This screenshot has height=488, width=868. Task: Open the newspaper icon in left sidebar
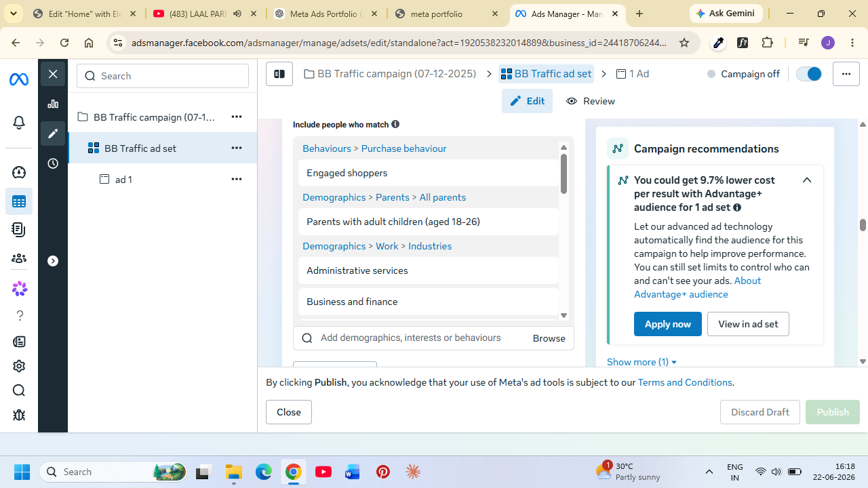tap(19, 342)
